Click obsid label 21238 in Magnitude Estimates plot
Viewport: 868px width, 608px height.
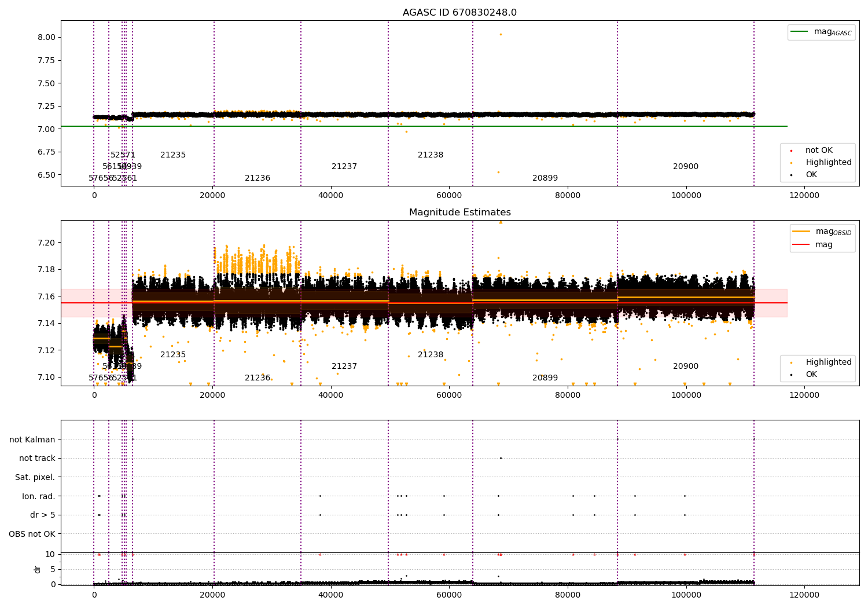click(x=431, y=355)
